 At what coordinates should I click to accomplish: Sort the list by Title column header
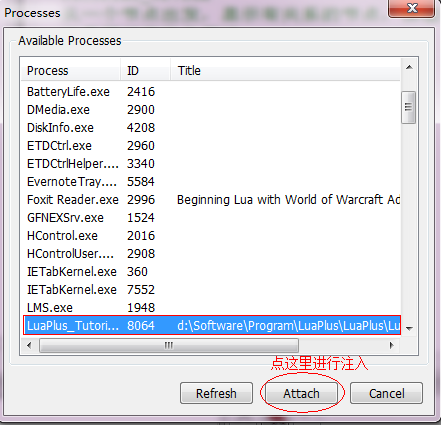pyautogui.click(x=285, y=71)
